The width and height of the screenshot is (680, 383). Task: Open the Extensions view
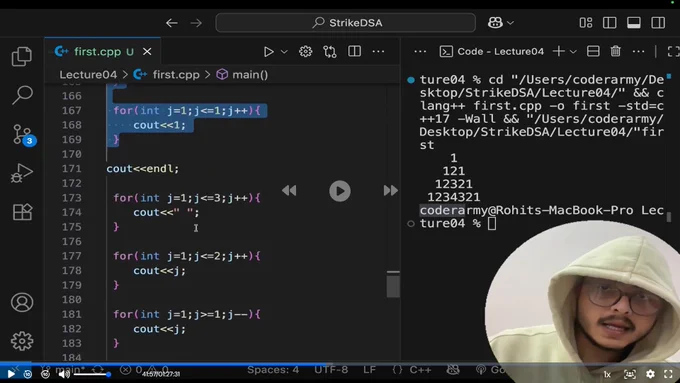click(x=22, y=212)
